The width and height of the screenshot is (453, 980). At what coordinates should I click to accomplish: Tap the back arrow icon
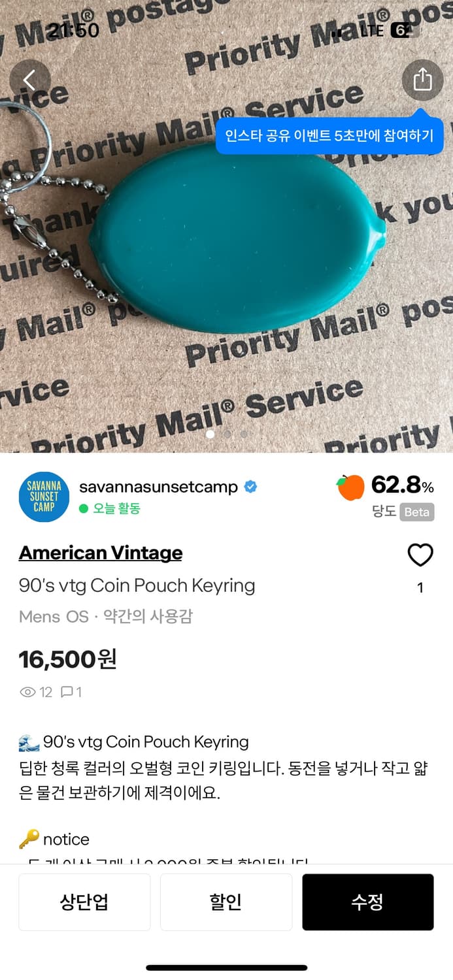[30, 80]
